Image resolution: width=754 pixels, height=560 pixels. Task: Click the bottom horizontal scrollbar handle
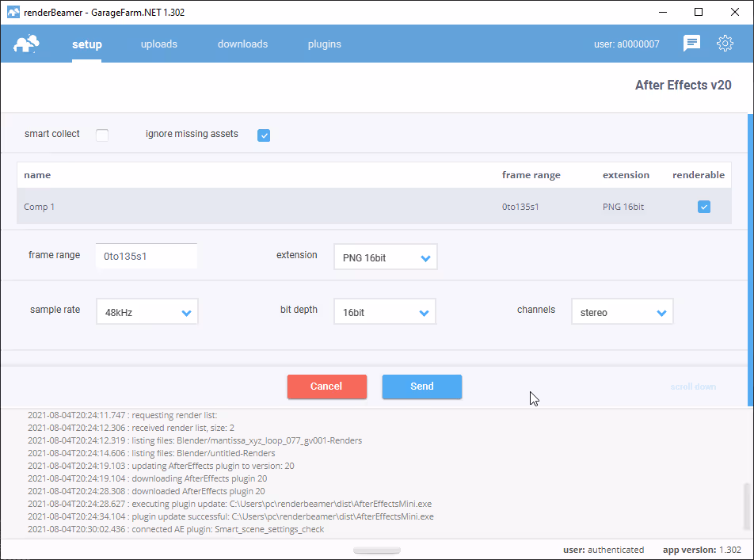(x=377, y=550)
